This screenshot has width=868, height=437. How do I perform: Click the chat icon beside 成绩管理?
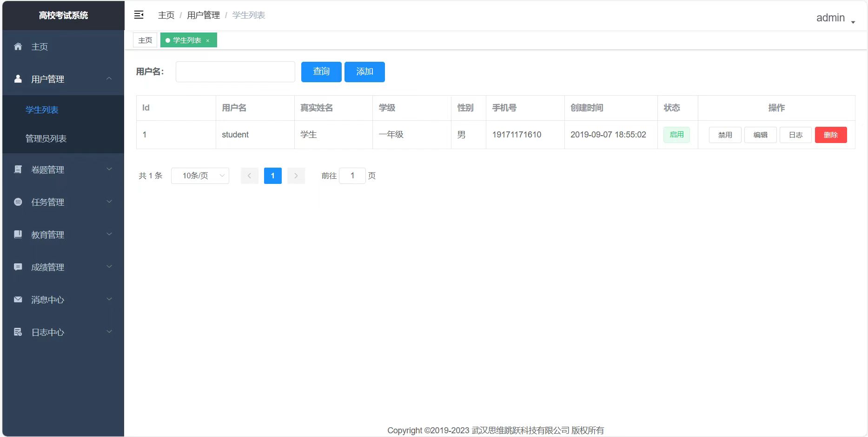pos(18,267)
